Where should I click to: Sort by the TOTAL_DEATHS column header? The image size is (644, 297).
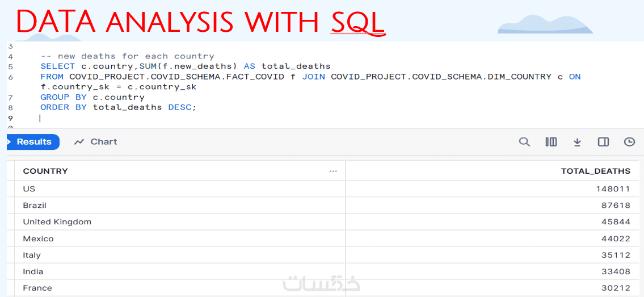pos(595,171)
